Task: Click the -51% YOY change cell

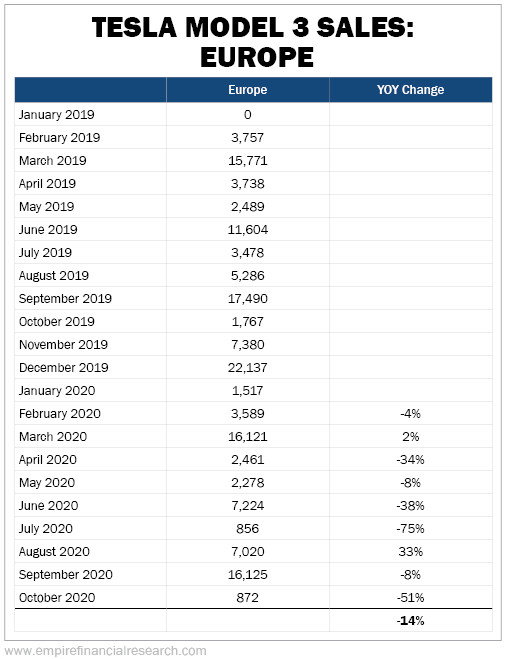Action: 410,598
